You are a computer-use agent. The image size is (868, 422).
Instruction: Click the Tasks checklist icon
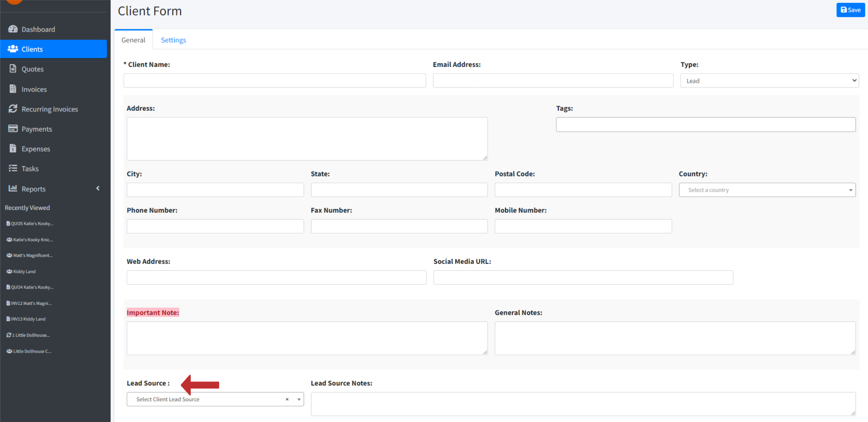(13, 168)
